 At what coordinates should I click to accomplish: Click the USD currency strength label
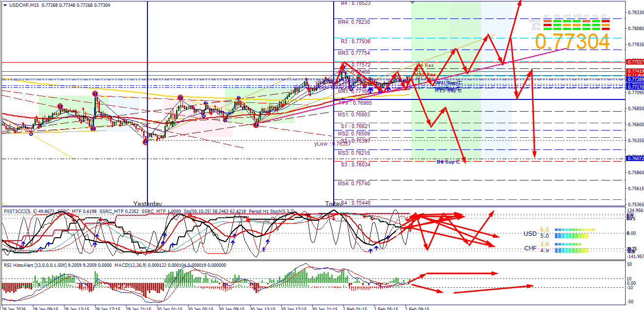tap(530, 233)
